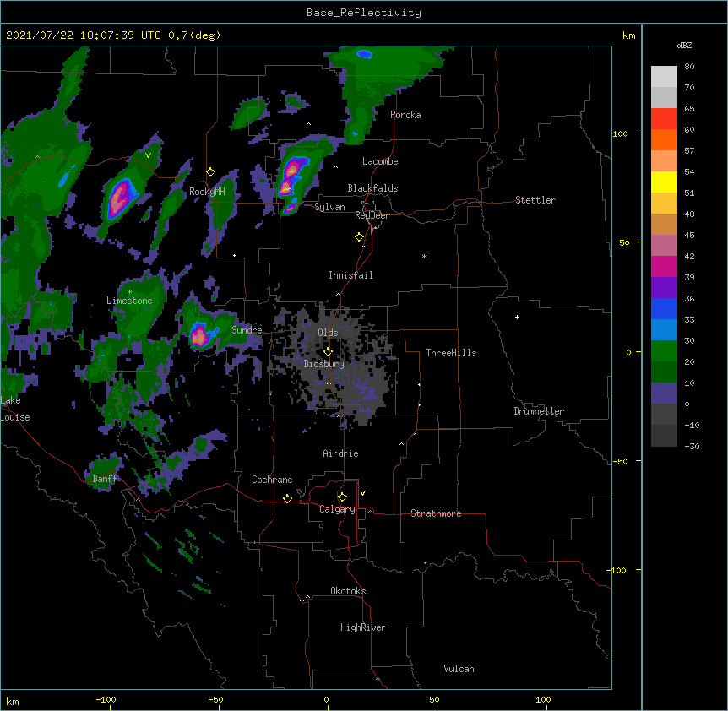This screenshot has height=711, width=728.
Task: Click the Limestone label
Action: 129,301
